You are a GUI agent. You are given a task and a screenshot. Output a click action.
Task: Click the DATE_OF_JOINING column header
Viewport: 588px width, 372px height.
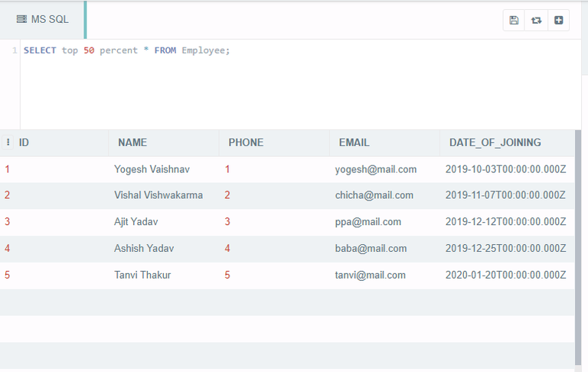[x=495, y=142]
